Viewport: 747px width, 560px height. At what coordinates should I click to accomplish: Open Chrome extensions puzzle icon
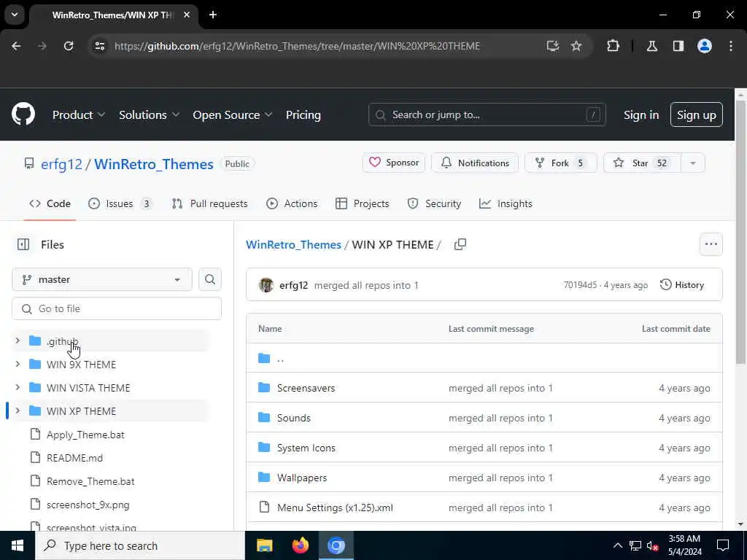pyautogui.click(x=613, y=46)
